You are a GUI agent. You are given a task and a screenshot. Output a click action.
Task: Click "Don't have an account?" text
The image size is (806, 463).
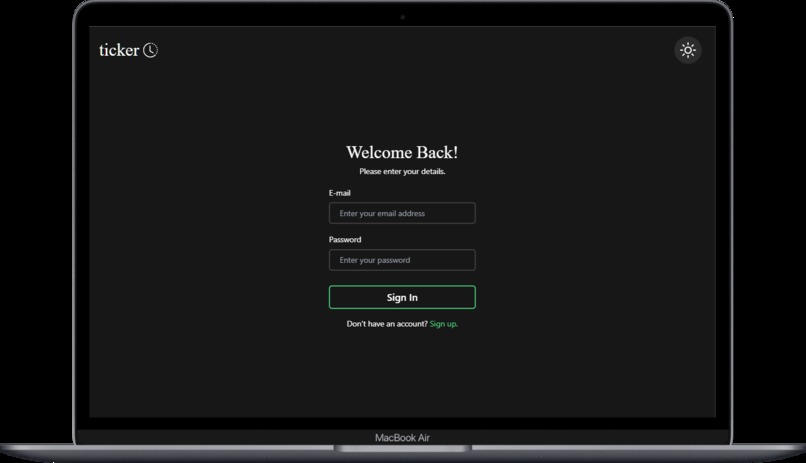[x=387, y=324]
